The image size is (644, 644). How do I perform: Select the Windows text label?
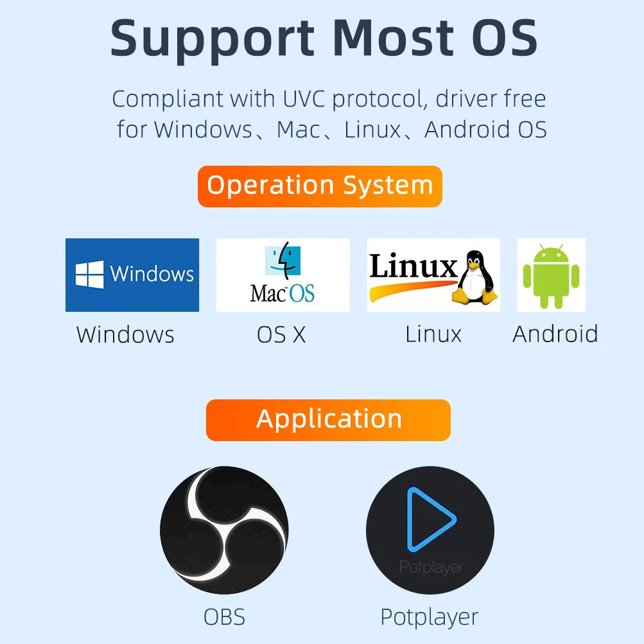[126, 335]
